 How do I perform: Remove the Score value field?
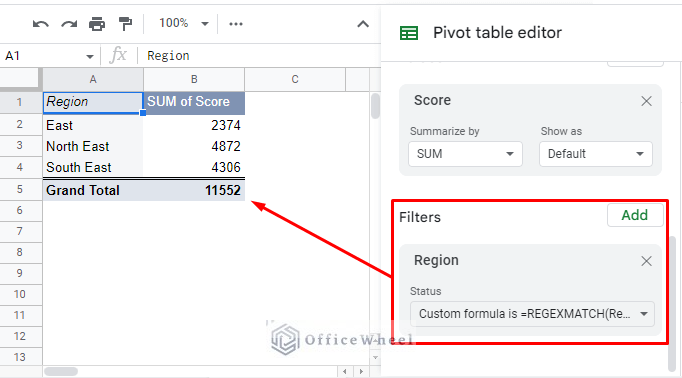pyautogui.click(x=646, y=101)
